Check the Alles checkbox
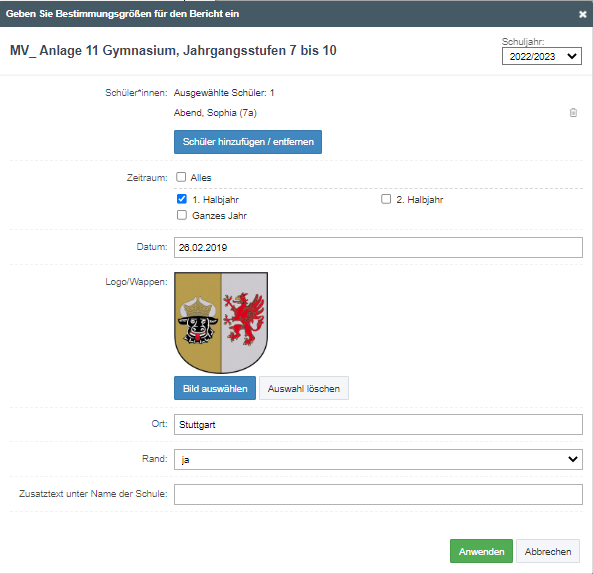The height and width of the screenshot is (574, 593). (x=181, y=177)
